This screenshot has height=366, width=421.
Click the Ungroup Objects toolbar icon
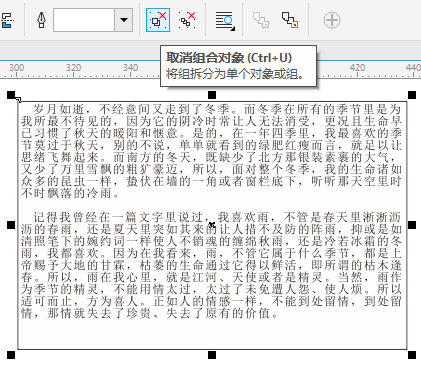point(158,20)
